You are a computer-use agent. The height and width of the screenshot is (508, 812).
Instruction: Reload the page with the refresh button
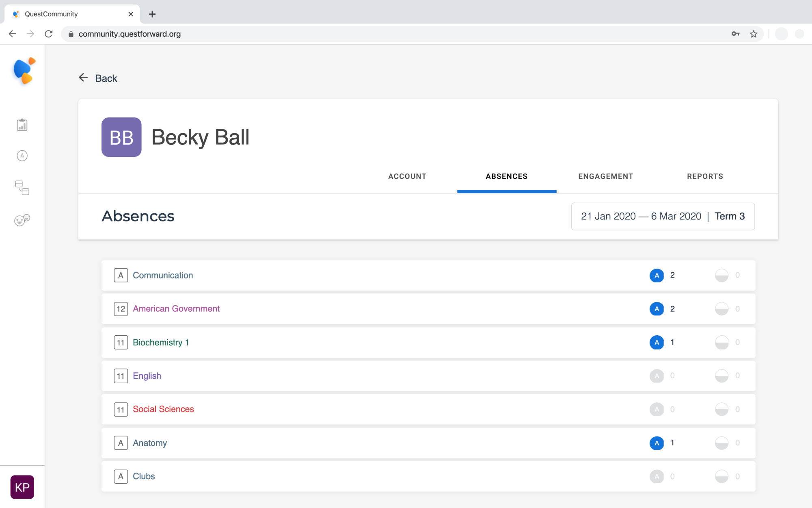(49, 34)
